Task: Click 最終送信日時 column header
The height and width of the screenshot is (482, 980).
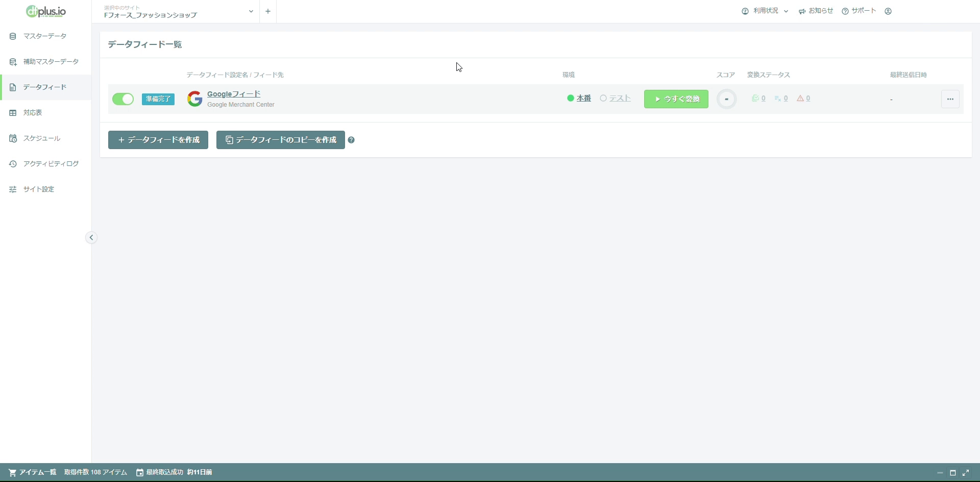Action: 909,75
